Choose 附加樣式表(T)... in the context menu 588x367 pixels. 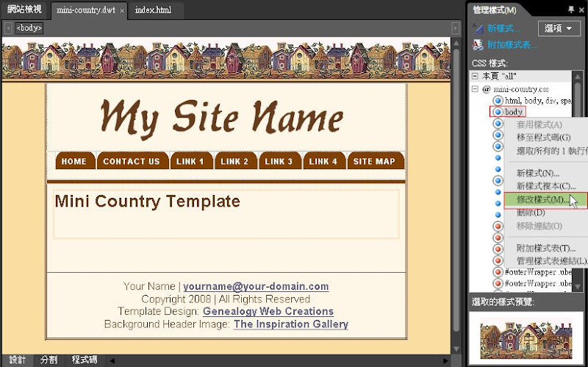tap(545, 248)
